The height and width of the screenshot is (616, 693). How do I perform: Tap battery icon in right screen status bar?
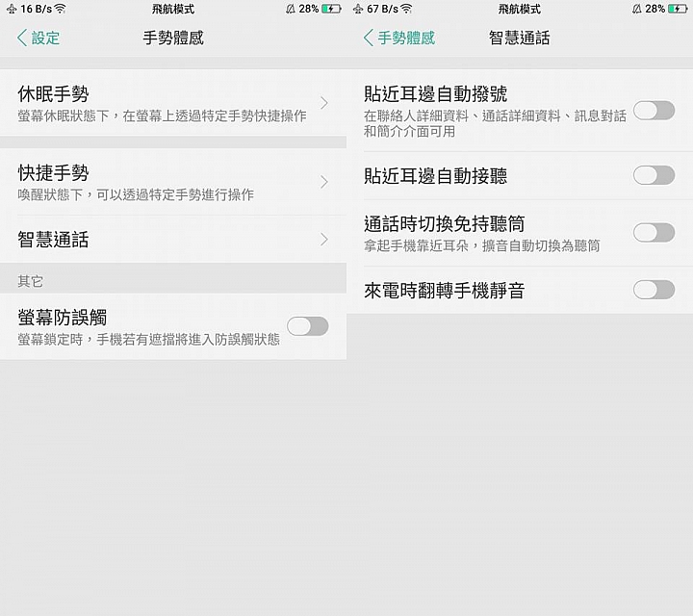coord(678,9)
